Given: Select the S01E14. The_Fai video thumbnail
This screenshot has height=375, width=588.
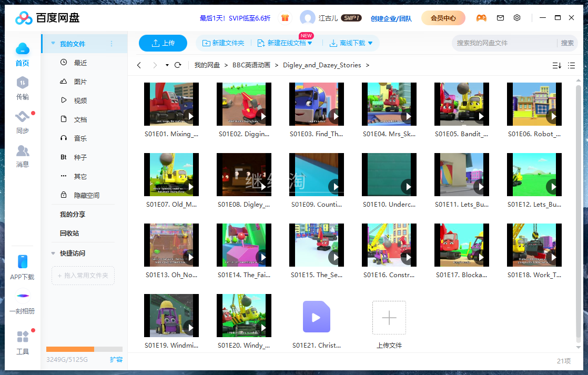Looking at the screenshot, I should [x=244, y=245].
